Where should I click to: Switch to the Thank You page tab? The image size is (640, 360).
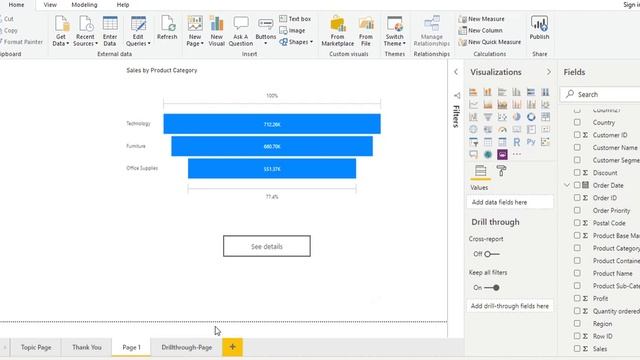87,347
